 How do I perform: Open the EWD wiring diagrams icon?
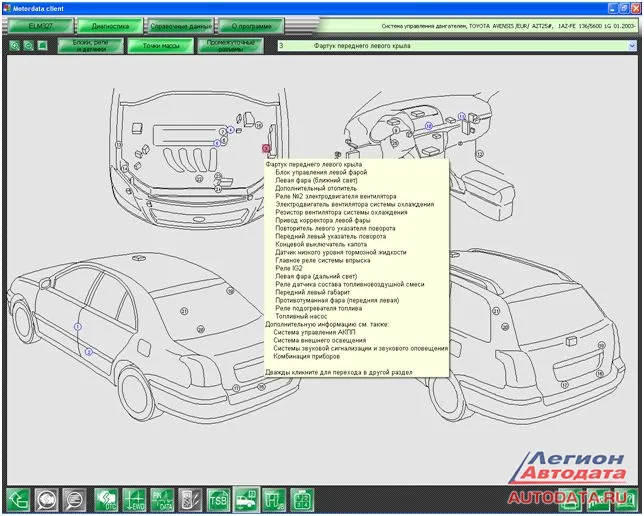[134, 500]
